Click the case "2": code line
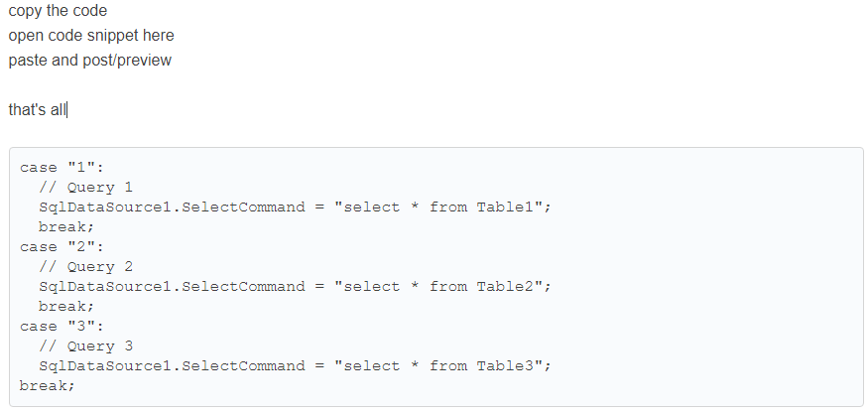Viewport: 868px width, 414px height. [x=62, y=247]
